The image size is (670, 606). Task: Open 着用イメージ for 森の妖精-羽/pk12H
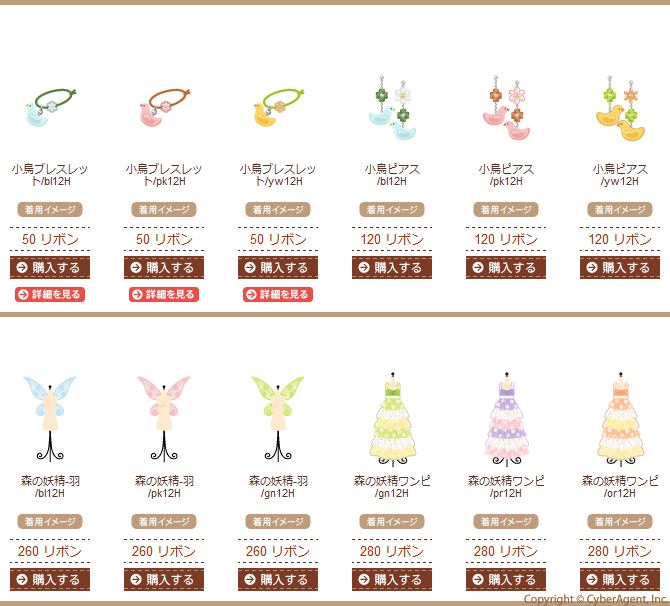pyautogui.click(x=164, y=521)
